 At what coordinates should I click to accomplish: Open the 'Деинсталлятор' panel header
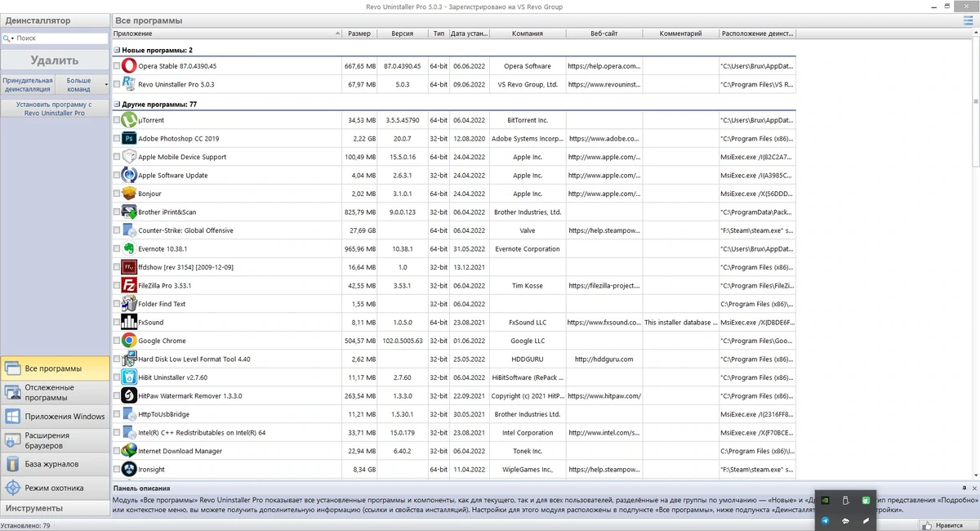click(x=55, y=20)
